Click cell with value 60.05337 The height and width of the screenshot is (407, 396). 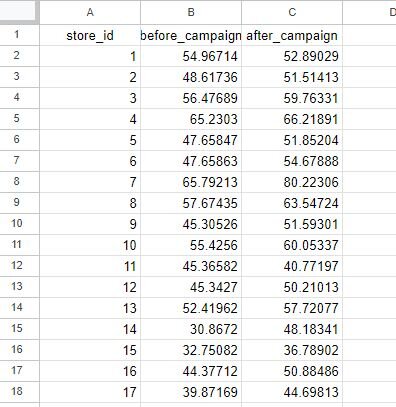[292, 245]
